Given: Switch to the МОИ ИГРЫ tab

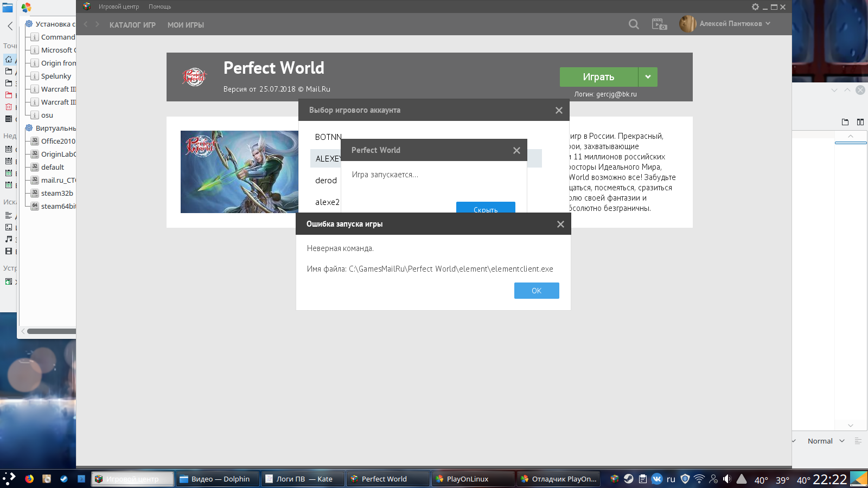Looking at the screenshot, I should [186, 25].
